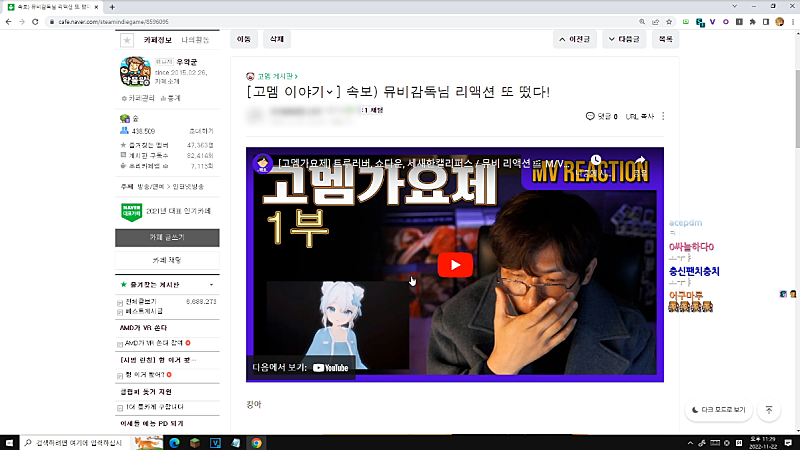Click the URL 복사 link
800x450 pixels.
tap(640, 116)
